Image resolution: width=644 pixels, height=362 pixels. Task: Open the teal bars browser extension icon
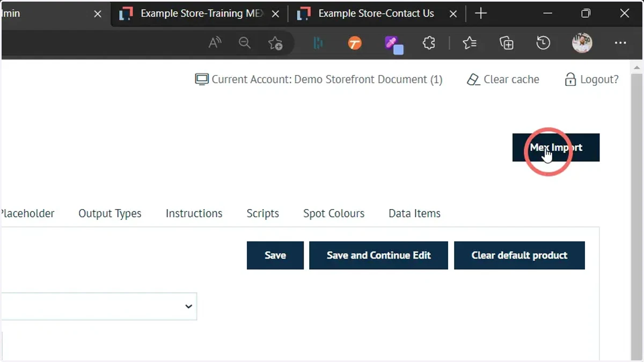click(318, 43)
